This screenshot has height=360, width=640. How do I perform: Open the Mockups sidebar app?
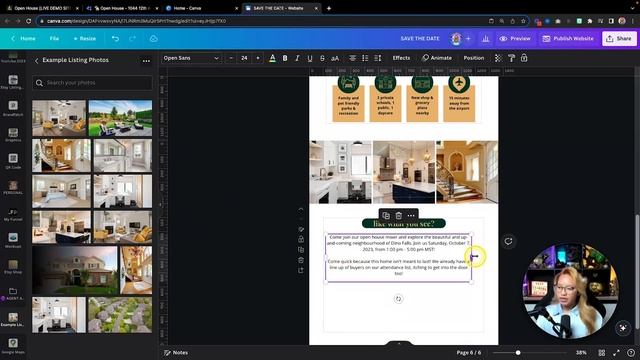pyautogui.click(x=13, y=240)
